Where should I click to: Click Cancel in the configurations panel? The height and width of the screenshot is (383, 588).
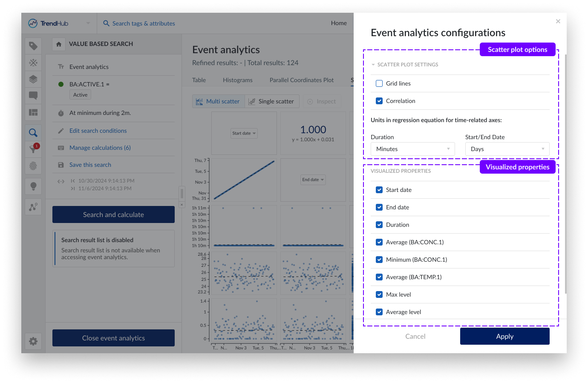415,336
